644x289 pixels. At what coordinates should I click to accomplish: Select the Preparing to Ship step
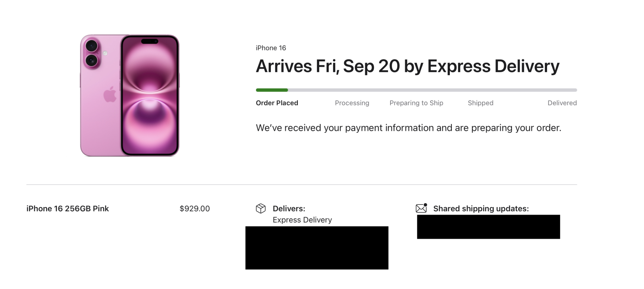coord(416,103)
